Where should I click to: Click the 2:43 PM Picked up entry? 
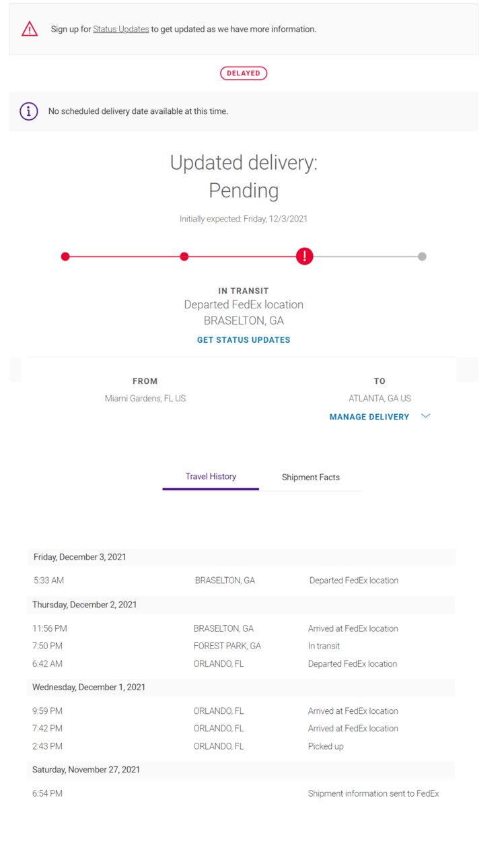click(47, 746)
